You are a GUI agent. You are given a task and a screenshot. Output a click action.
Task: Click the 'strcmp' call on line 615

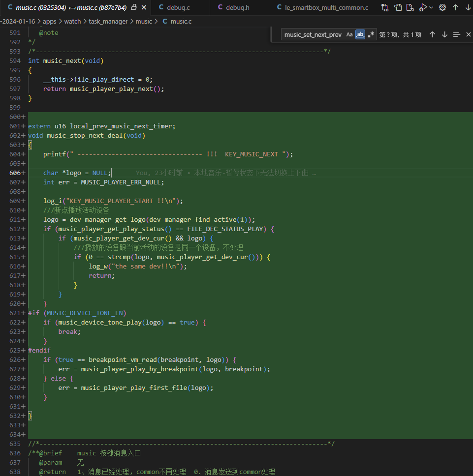pyautogui.click(x=119, y=257)
